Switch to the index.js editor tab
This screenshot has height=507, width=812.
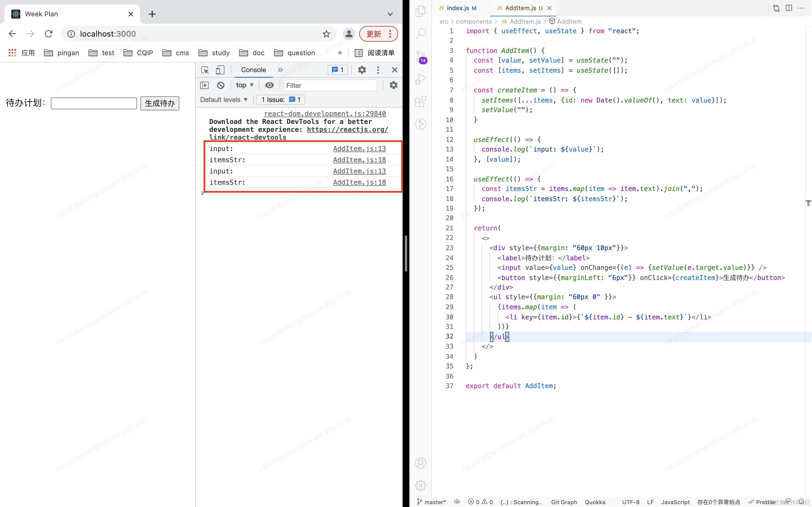[x=458, y=8]
